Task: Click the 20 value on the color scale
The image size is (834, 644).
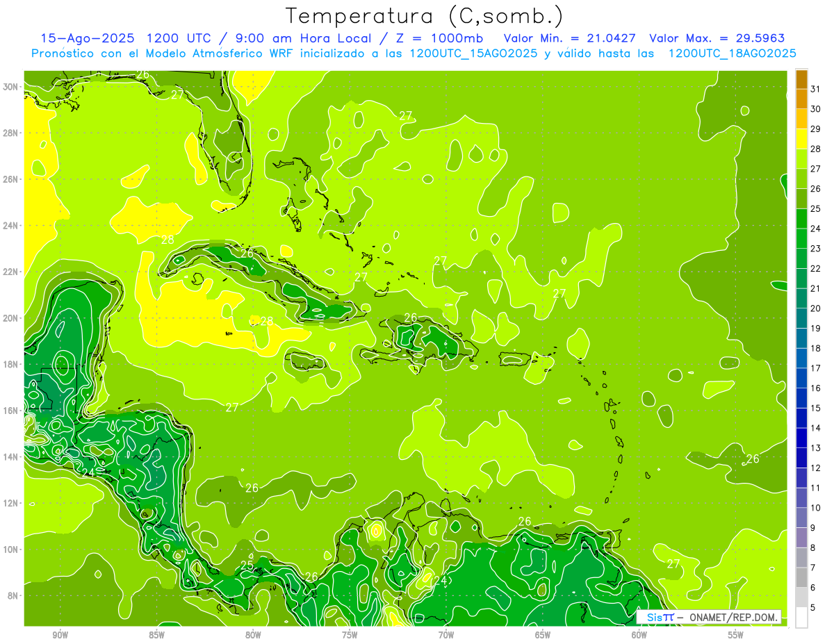Action: coord(816,308)
